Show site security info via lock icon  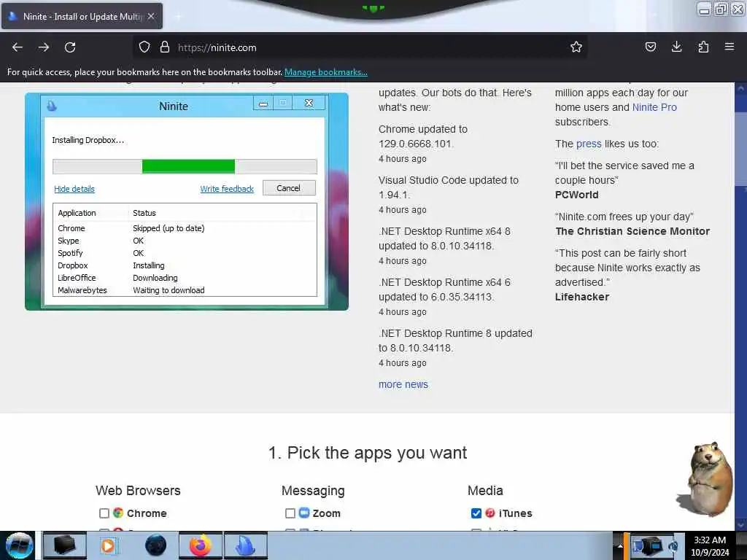click(x=164, y=47)
